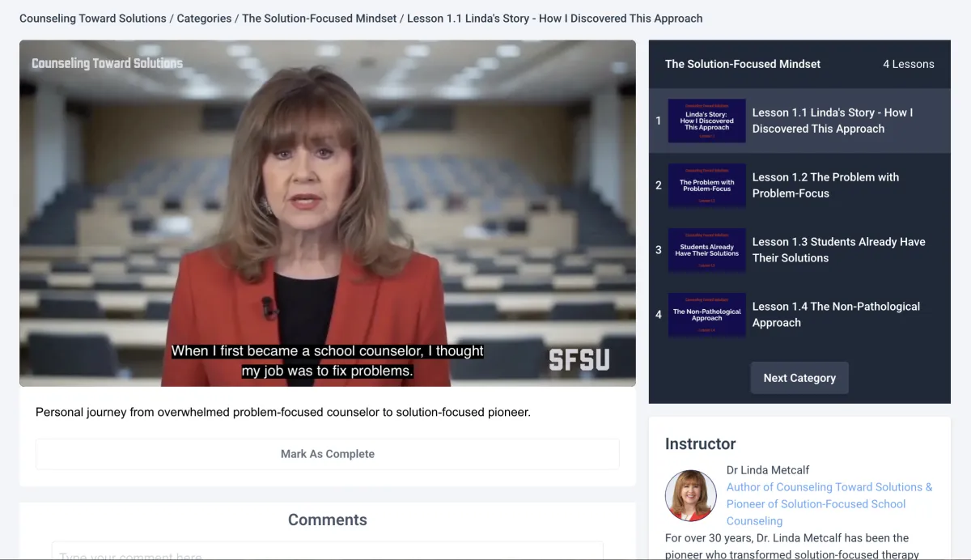Click the Dr Linda Metcalf instructor name
Image resolution: width=971 pixels, height=560 pixels.
pyautogui.click(x=768, y=470)
